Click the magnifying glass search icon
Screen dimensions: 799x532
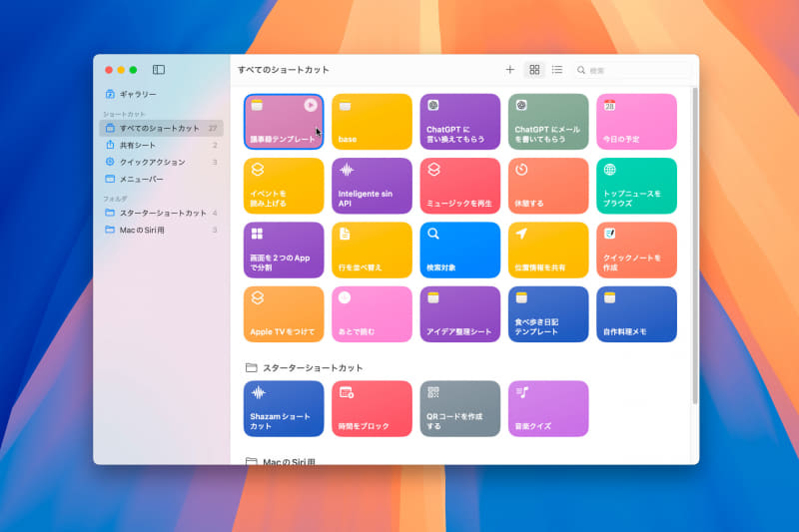point(581,70)
